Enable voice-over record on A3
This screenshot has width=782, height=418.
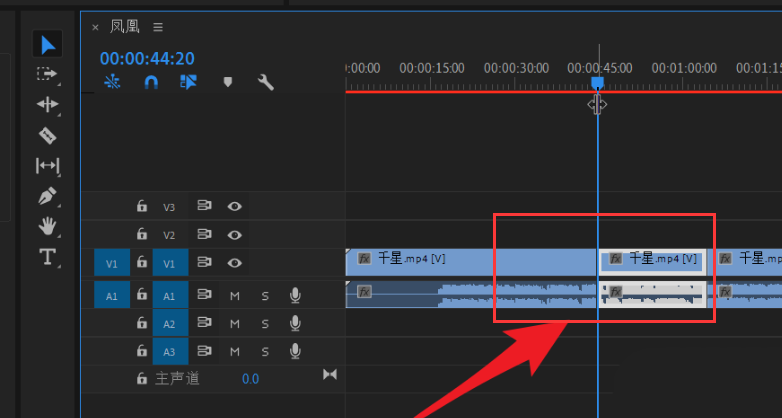click(x=295, y=351)
